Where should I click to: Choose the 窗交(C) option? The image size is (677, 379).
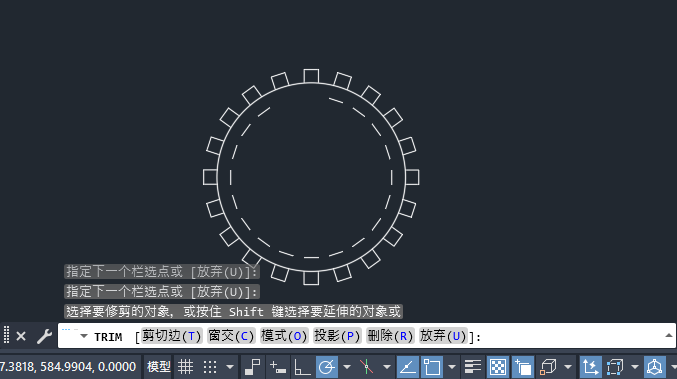click(231, 336)
